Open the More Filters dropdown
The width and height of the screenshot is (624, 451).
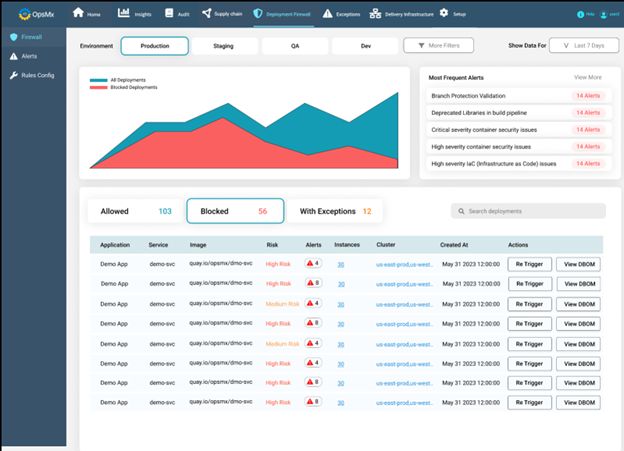point(439,45)
